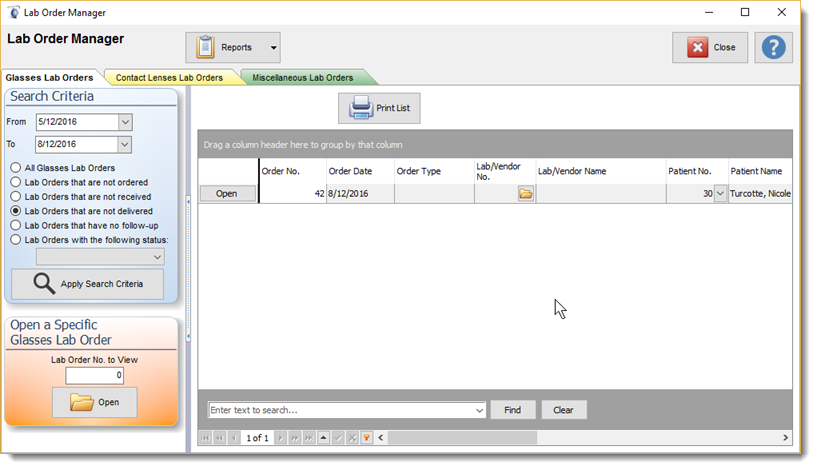
Task: Click the folder icon in Lab/Vendor No. cell
Action: click(525, 194)
